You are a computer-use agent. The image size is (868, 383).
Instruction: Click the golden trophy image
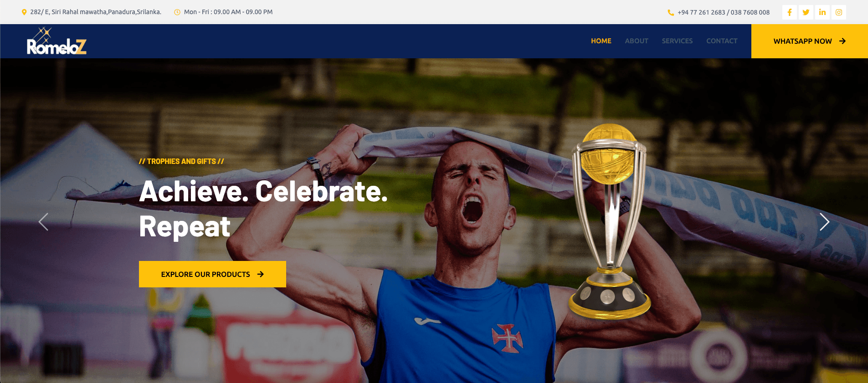click(609, 221)
